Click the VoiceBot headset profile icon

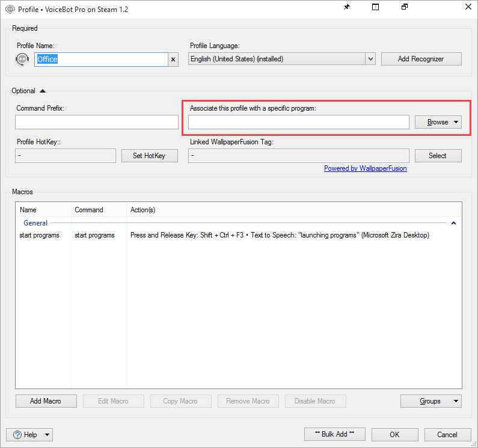pyautogui.click(x=22, y=59)
